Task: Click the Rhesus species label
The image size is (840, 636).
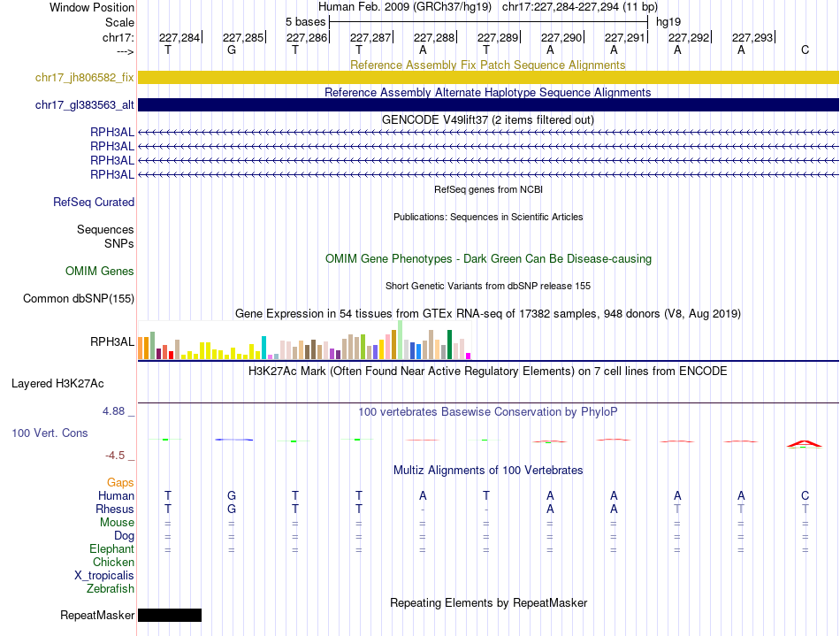Action: 115,509
